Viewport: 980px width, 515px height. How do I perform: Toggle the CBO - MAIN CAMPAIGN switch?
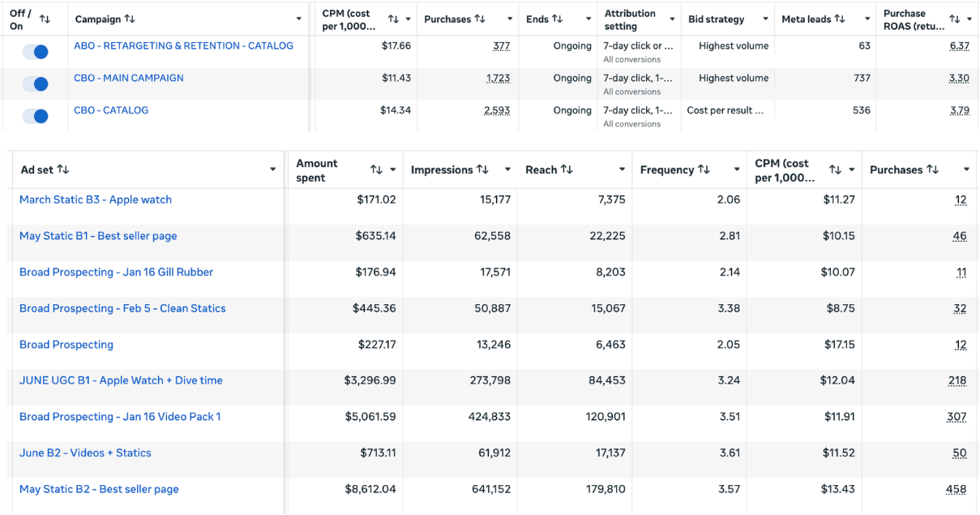click(x=36, y=84)
